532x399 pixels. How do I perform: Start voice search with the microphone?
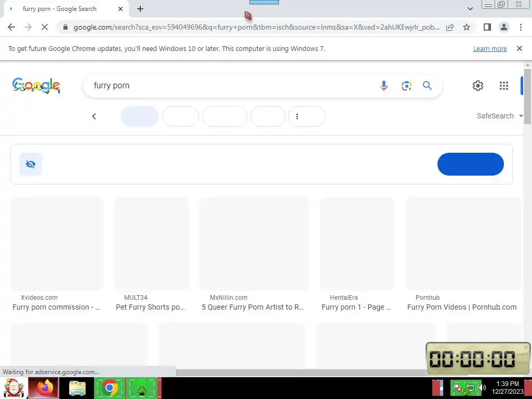[x=384, y=86]
